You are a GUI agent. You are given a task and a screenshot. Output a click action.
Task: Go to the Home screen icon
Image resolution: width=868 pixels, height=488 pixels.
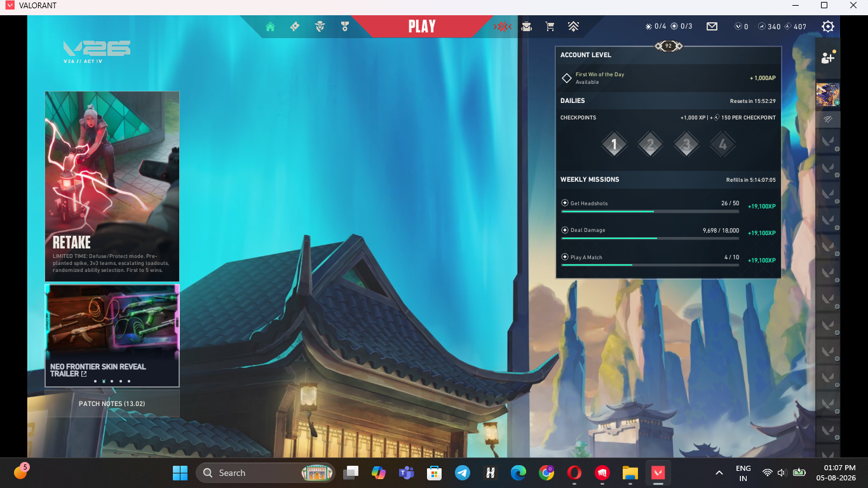click(270, 27)
